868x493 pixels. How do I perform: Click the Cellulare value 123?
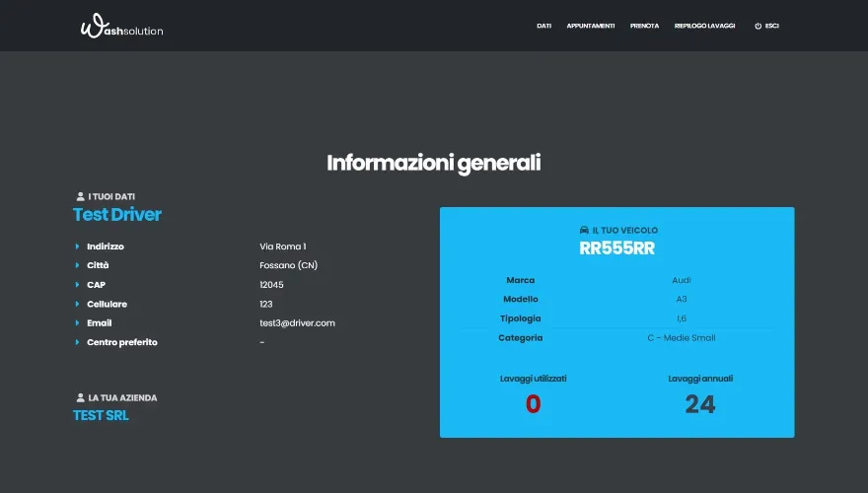[265, 304]
